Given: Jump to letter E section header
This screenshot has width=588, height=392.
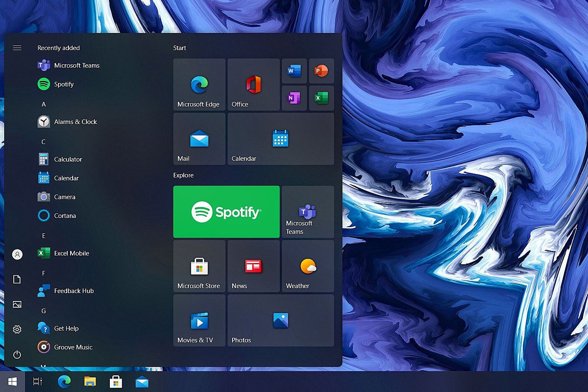Looking at the screenshot, I should click(x=43, y=236).
